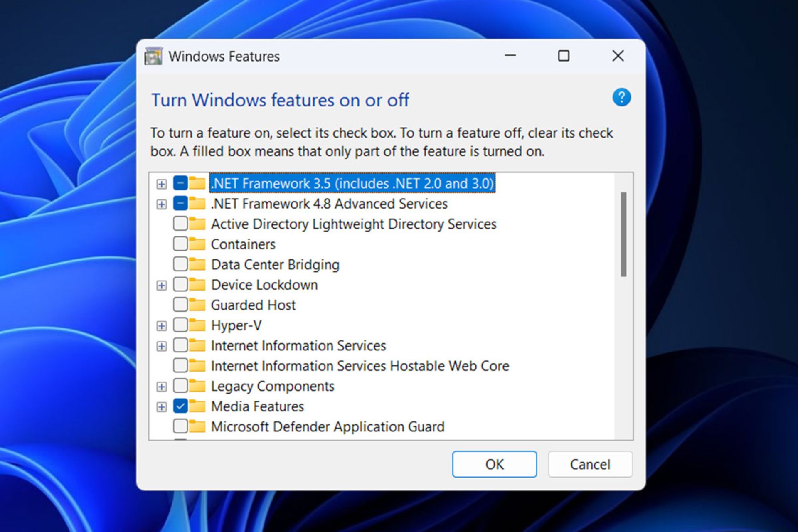Click the blue help question mark icon

click(621, 97)
